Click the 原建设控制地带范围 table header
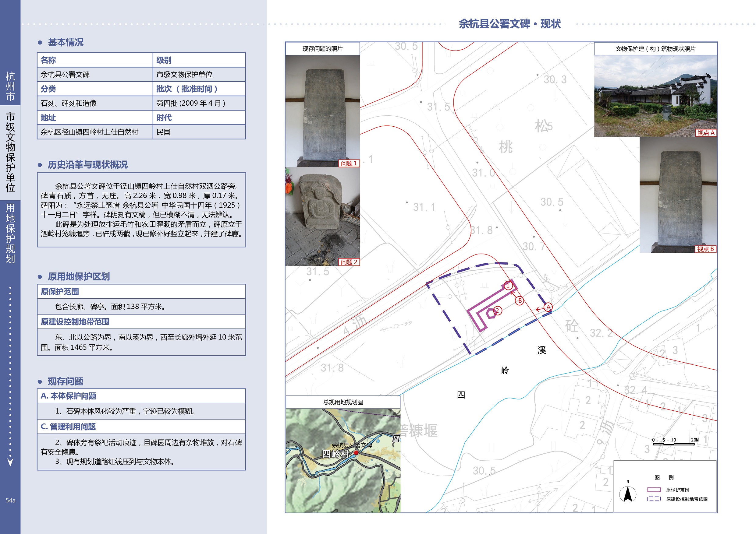 (142, 322)
